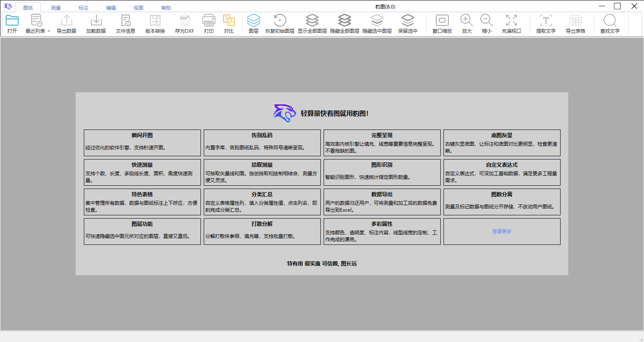The height and width of the screenshot is (342, 644).
Task: Click the 完整呈现 feature card
Action: click(x=382, y=143)
